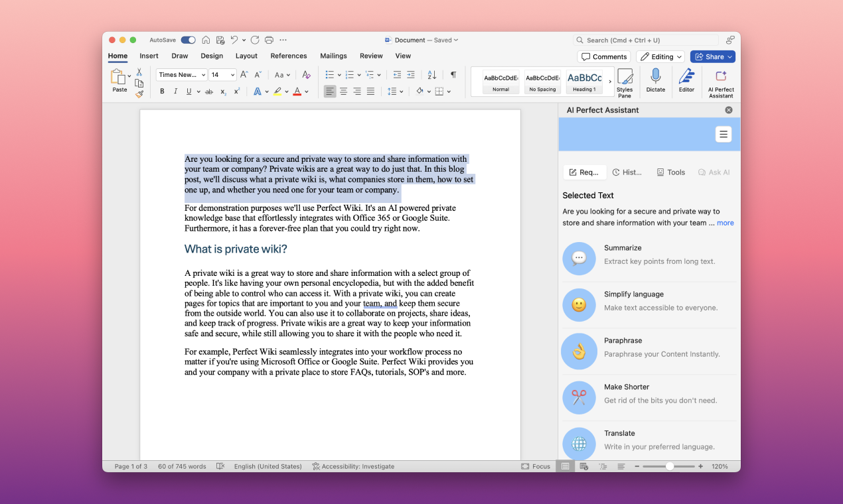This screenshot has height=504, width=843.
Task: Click the Undo arrow icon
Action: (234, 40)
